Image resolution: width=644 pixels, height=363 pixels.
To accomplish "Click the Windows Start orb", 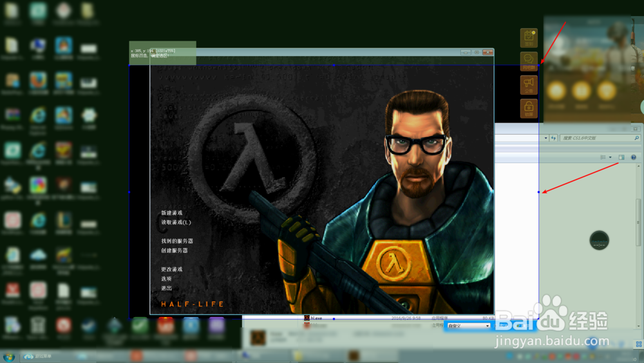I will 8,357.
